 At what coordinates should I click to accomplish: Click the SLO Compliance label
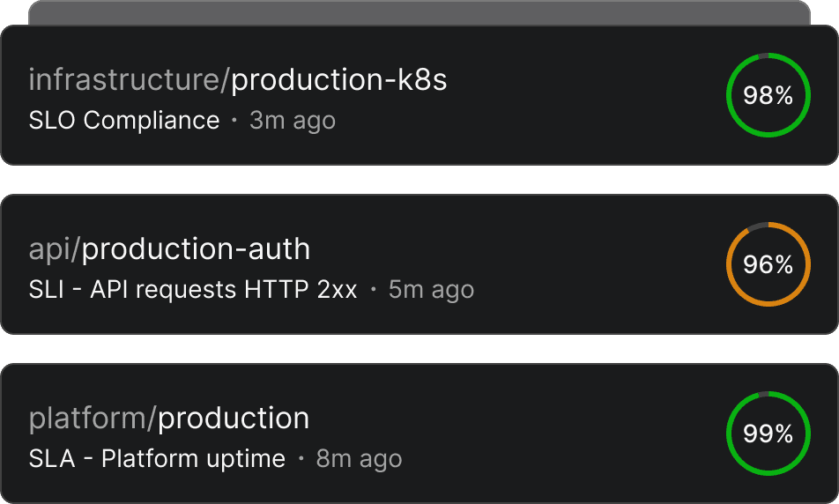tap(124, 120)
